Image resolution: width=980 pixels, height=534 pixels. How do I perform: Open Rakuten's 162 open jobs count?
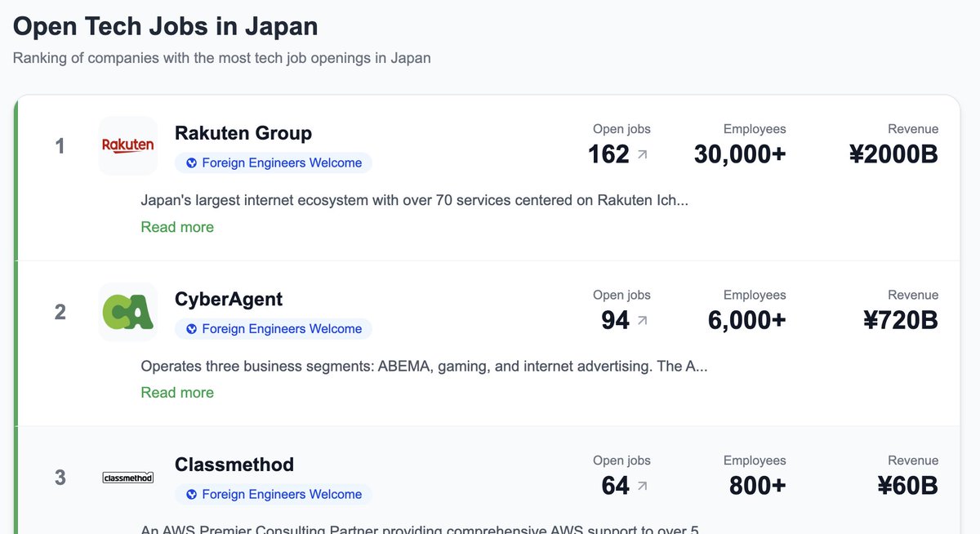609,154
